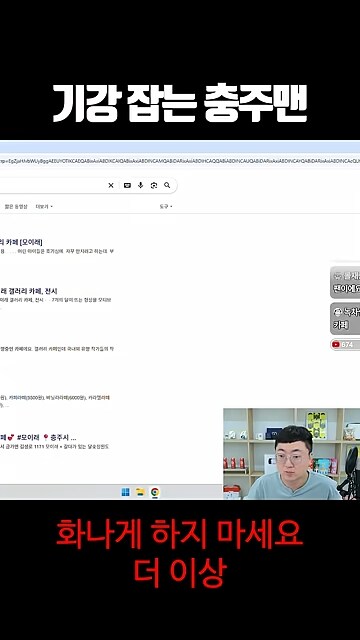Start voice search with the microphone icon
360x640 pixels.
point(140,185)
